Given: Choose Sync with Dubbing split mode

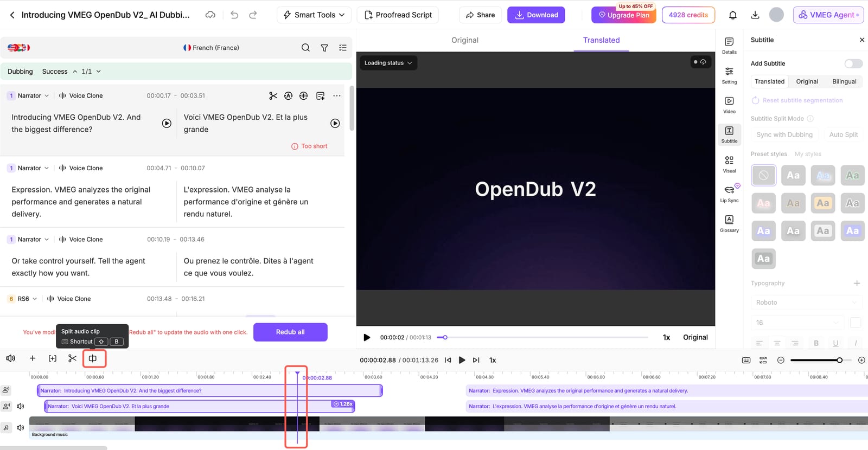Looking at the screenshot, I should [784, 134].
